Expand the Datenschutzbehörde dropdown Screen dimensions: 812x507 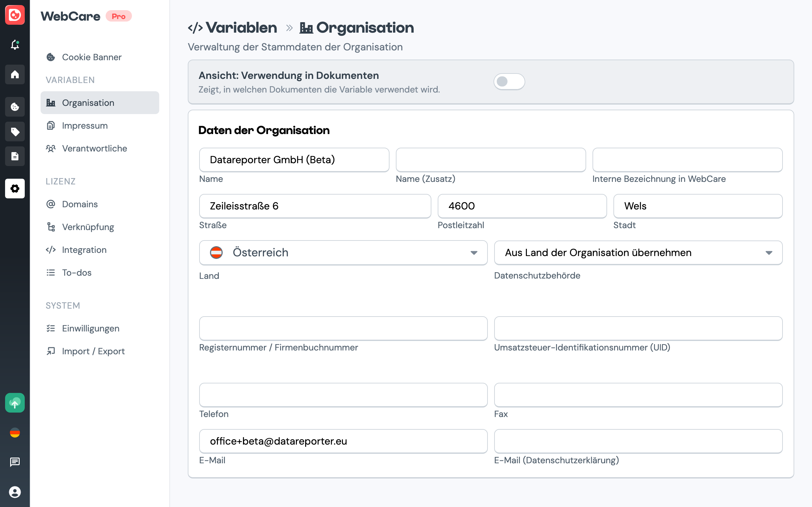coord(638,253)
